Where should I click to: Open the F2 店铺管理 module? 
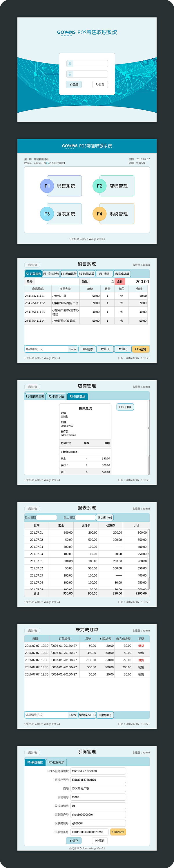(x=113, y=186)
